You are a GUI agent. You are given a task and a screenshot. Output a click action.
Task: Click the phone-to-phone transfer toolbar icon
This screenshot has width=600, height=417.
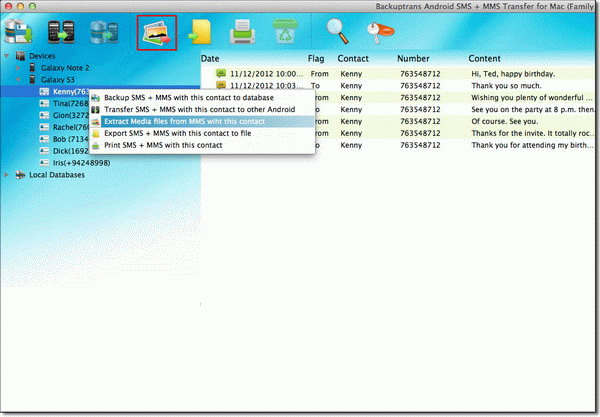coord(61,32)
